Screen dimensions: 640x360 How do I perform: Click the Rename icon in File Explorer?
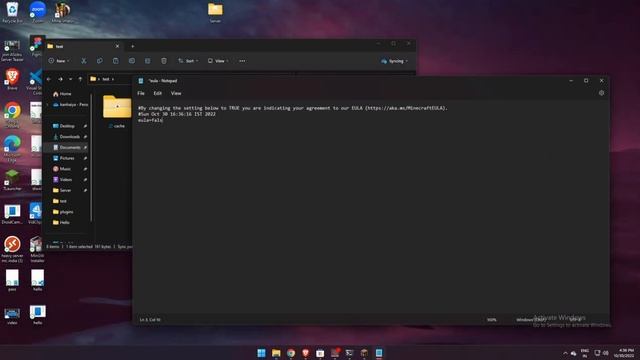pos(132,61)
